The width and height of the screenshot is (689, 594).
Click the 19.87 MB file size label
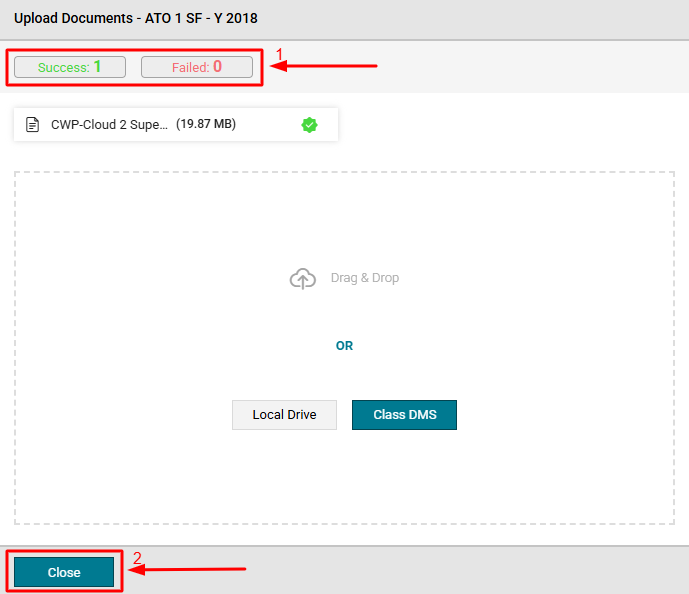tap(206, 125)
